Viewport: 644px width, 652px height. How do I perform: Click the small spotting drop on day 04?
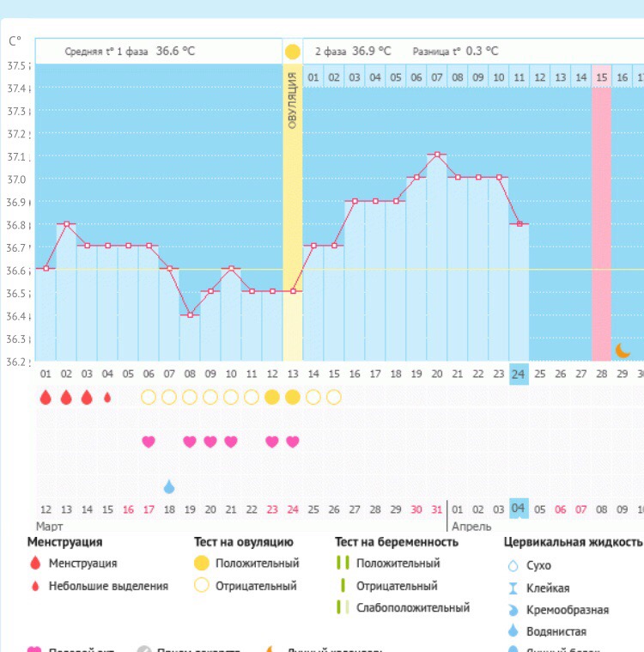click(x=107, y=398)
